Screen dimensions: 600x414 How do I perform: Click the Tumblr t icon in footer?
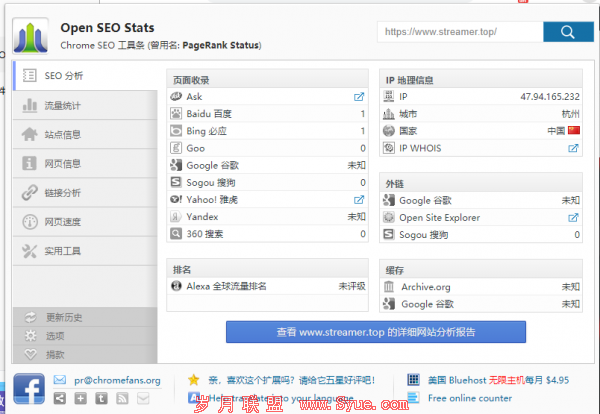[101, 399]
